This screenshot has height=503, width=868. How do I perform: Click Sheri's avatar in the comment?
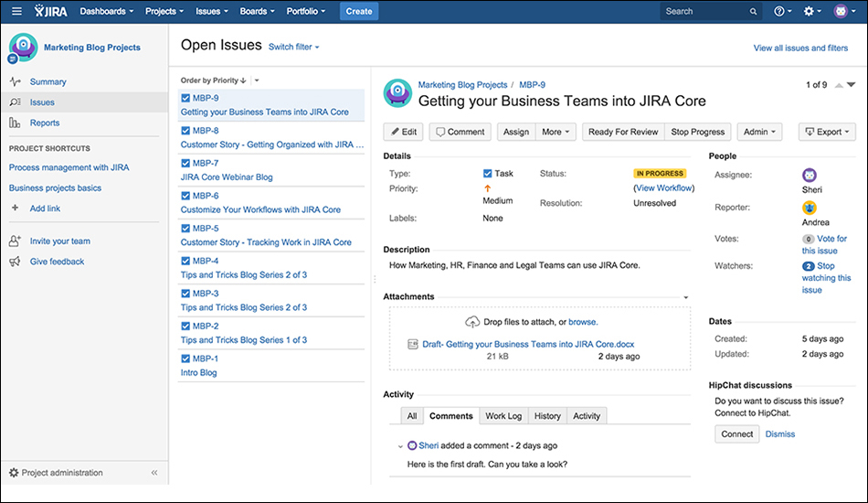point(412,445)
